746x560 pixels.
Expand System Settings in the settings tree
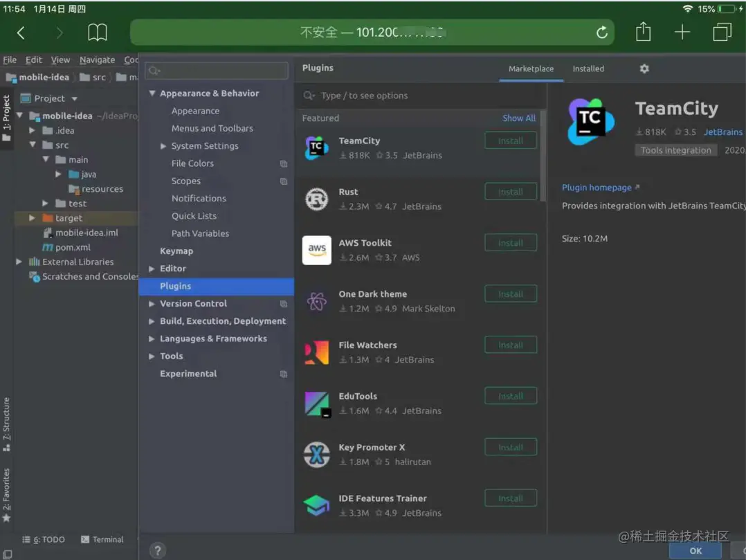[x=163, y=146]
